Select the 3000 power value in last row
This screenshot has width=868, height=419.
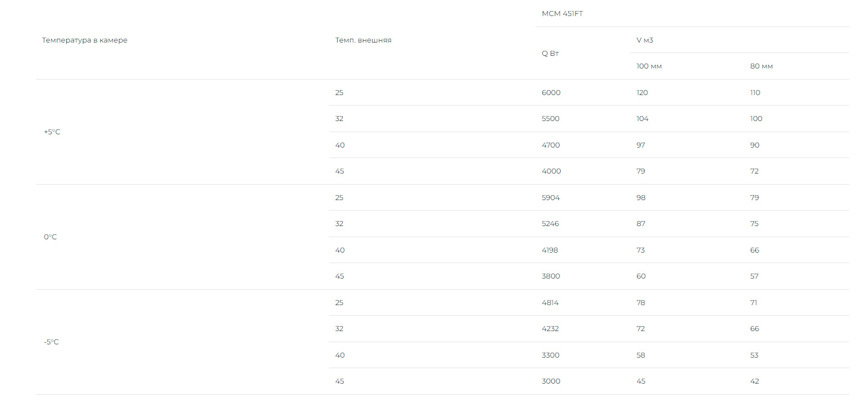click(551, 381)
